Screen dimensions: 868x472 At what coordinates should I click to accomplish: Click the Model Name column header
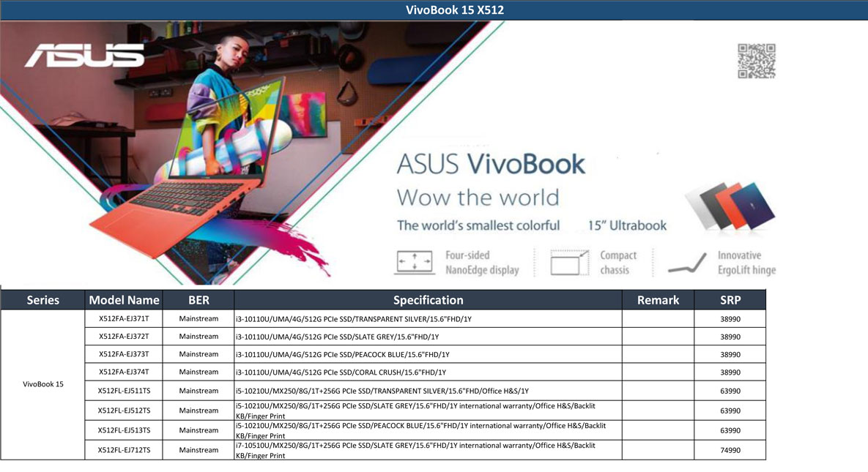(x=124, y=300)
